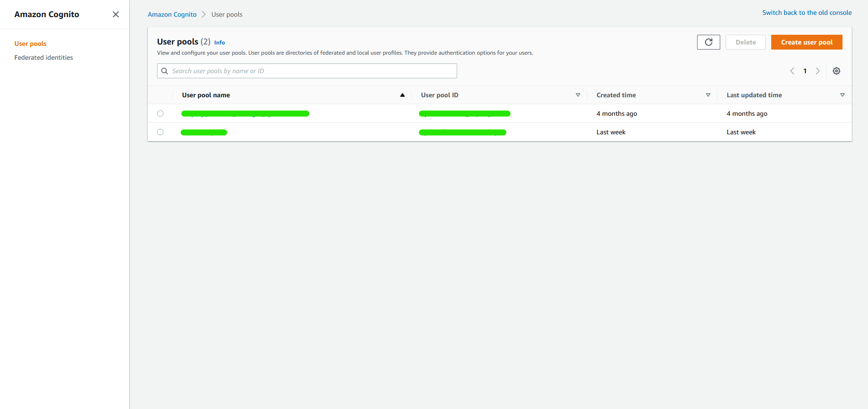Viewport: 868px width, 409px height.
Task: Sort by User pool name ascending arrow
Action: click(x=402, y=95)
